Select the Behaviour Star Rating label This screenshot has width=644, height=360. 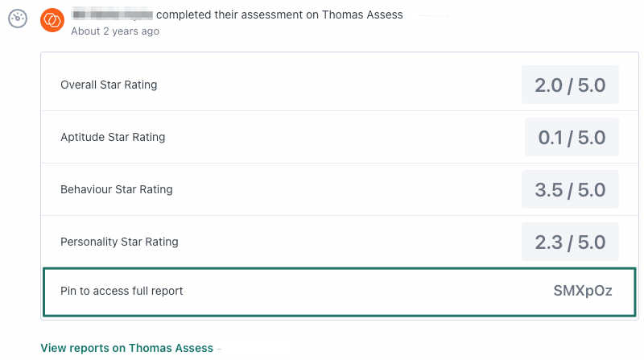(117, 189)
